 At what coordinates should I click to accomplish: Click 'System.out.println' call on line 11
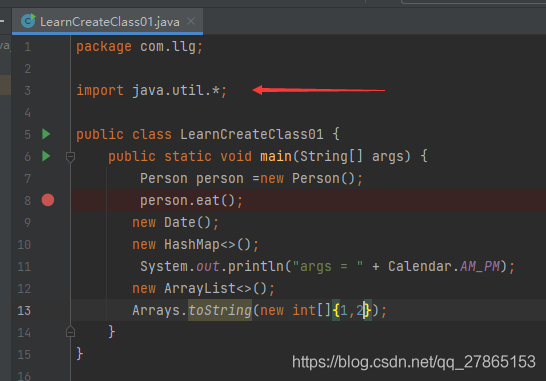[x=212, y=266]
